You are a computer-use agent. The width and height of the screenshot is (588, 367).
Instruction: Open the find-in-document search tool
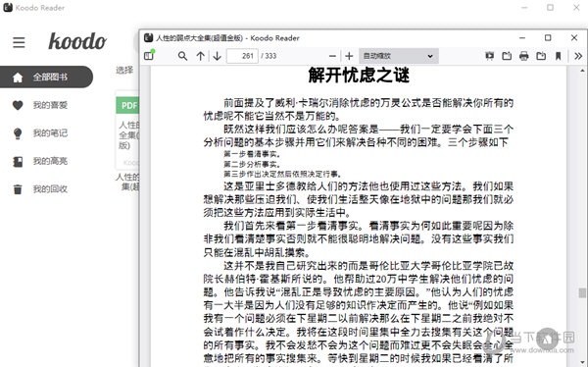pos(182,56)
